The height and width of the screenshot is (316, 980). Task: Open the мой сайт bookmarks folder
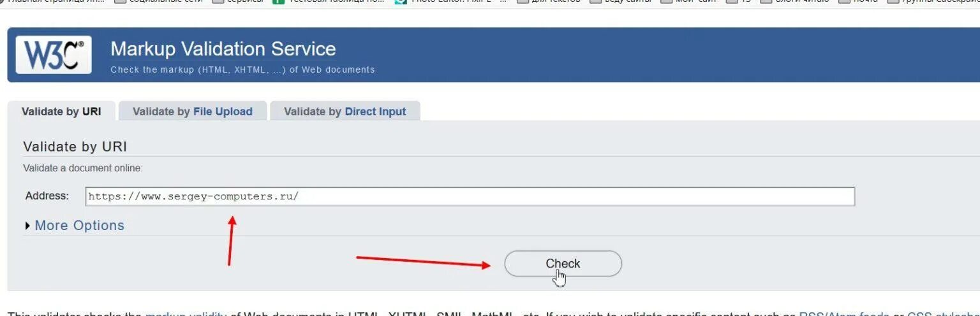689,2
